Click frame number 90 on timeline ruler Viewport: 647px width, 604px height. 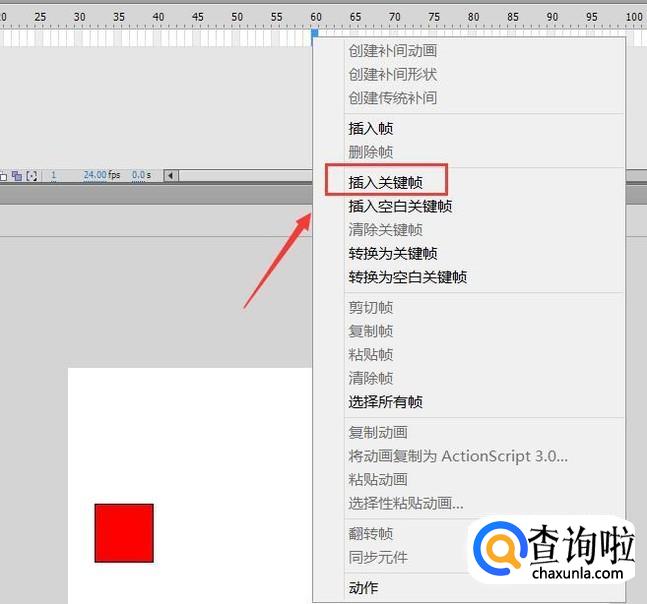(x=552, y=17)
